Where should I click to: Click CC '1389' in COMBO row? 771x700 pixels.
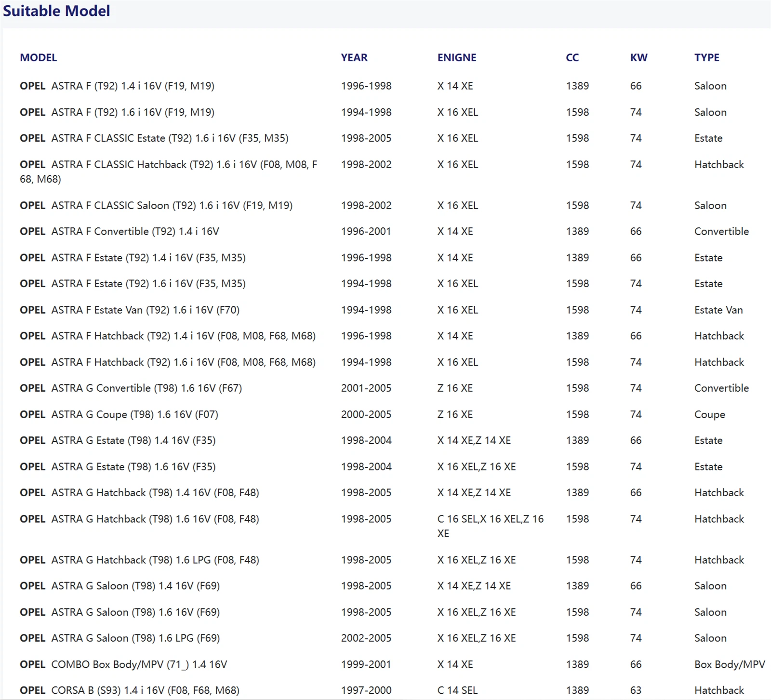point(577,664)
